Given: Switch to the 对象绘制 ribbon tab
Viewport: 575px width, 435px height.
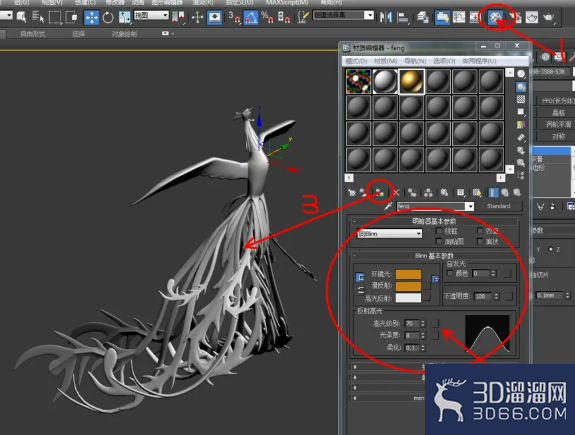Looking at the screenshot, I should 124,34.
